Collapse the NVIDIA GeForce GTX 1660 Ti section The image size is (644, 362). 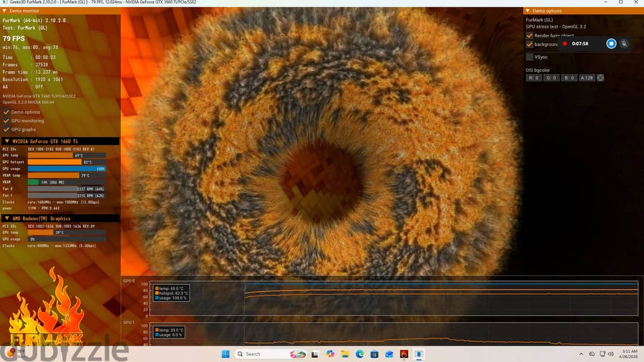(7, 141)
